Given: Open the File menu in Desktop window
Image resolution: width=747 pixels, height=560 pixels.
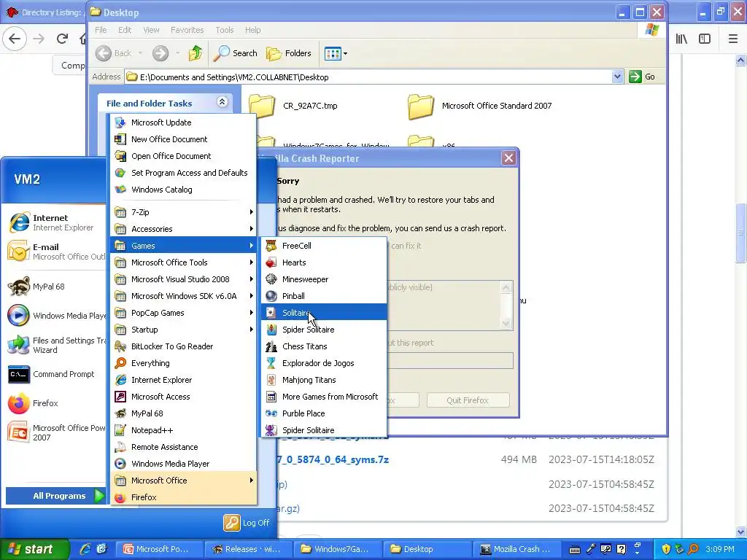Looking at the screenshot, I should point(101,30).
